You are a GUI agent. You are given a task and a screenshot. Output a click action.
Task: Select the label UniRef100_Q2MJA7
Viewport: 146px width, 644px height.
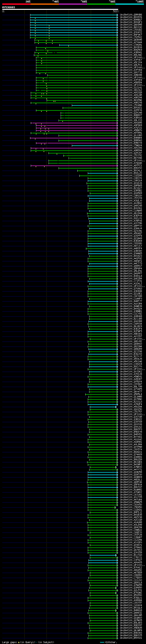131,153
